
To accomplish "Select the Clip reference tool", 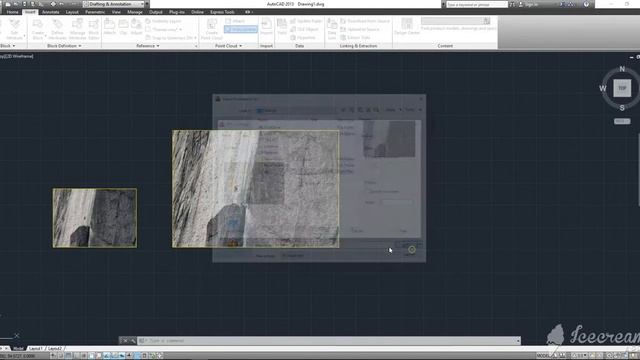I will tap(123, 27).
